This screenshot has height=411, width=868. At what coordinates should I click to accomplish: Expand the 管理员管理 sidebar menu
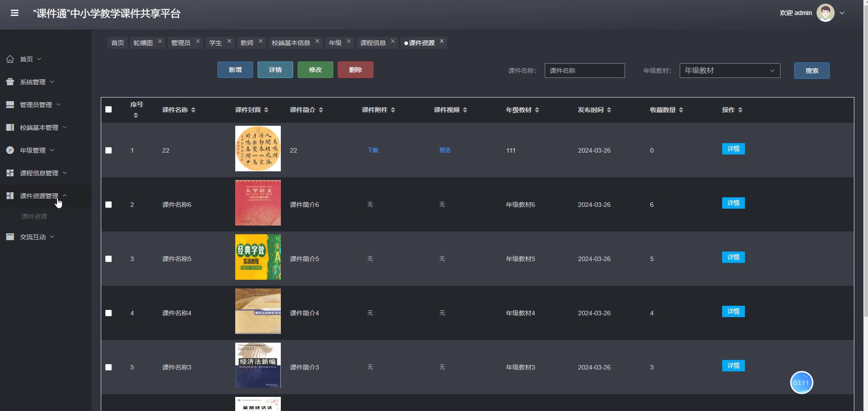(x=39, y=105)
